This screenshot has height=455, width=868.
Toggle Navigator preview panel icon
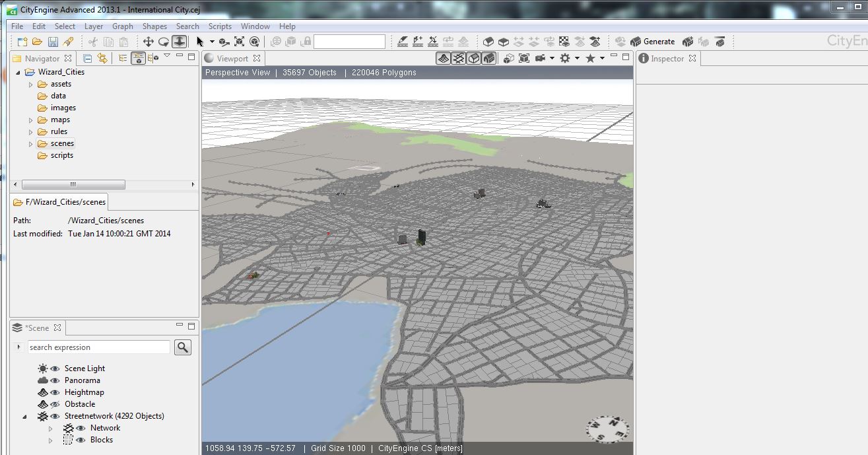click(x=138, y=58)
